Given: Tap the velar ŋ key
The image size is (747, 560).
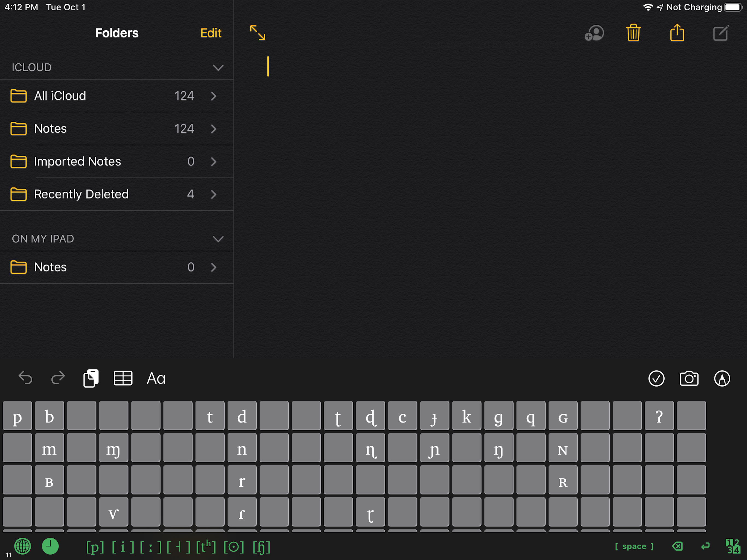Looking at the screenshot, I should [498, 448].
